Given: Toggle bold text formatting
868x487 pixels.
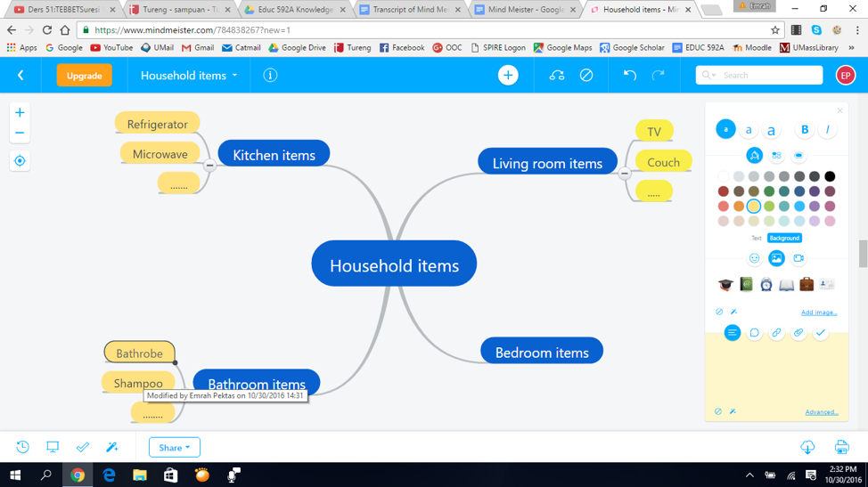Looking at the screenshot, I should [805, 129].
